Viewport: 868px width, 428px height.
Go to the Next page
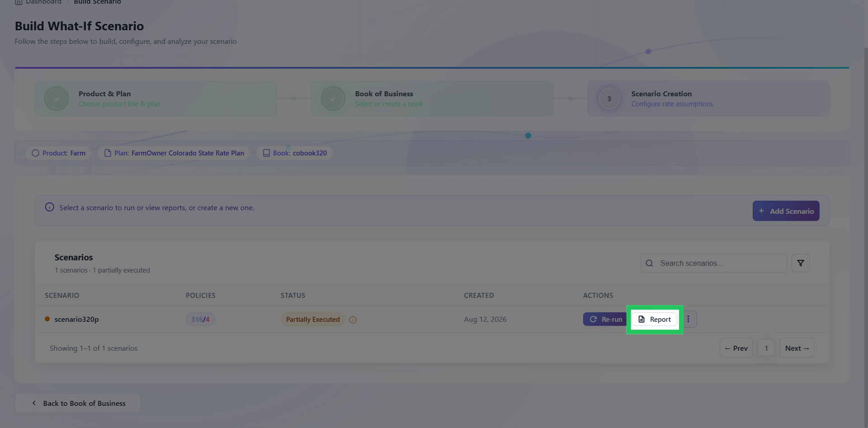point(797,348)
